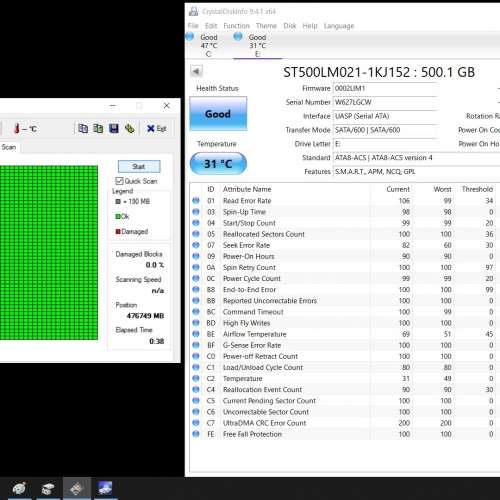
Task: Click the 31 °C temperature button
Action: click(x=218, y=164)
